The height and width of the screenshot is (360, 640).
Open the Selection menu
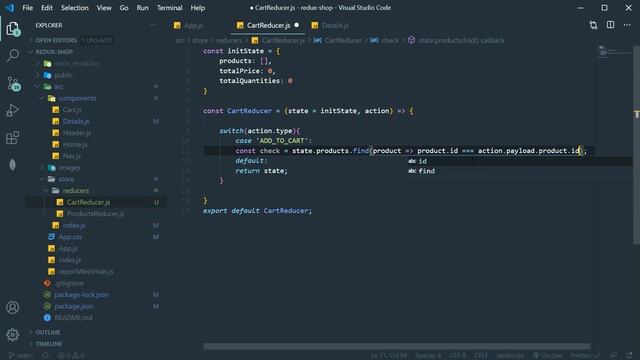click(x=75, y=8)
